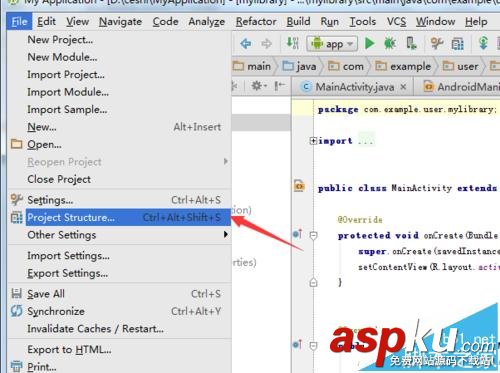The image size is (500, 373).
Task: Select the com breadcrumb folder
Action: click(x=346, y=66)
